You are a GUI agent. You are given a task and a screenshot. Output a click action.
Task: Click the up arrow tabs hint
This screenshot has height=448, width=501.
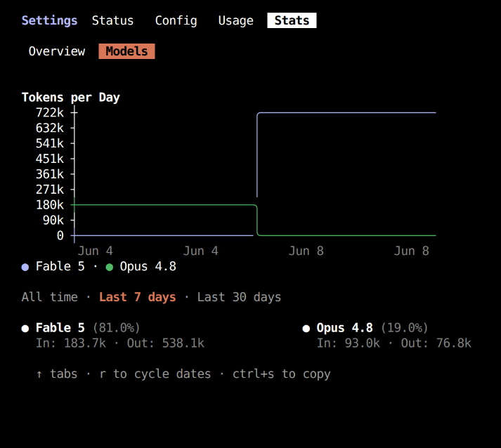tap(56, 374)
